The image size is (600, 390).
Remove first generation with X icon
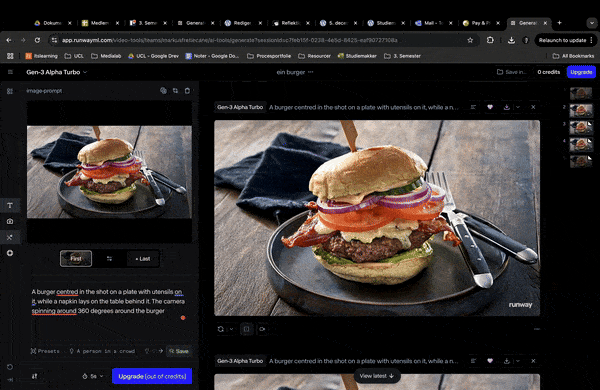pos(533,107)
